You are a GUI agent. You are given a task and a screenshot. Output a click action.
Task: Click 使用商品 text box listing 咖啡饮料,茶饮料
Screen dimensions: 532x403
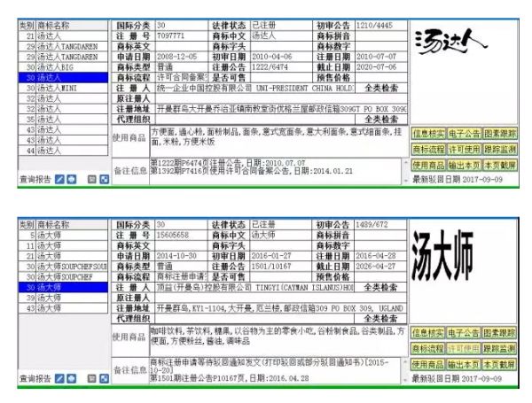(x=278, y=341)
